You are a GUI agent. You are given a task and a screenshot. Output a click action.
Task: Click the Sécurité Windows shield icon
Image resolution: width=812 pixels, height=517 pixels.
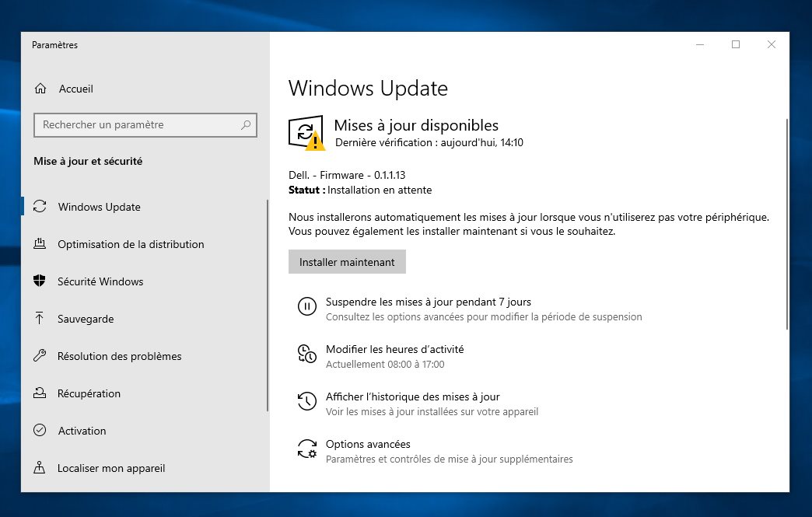(x=40, y=281)
